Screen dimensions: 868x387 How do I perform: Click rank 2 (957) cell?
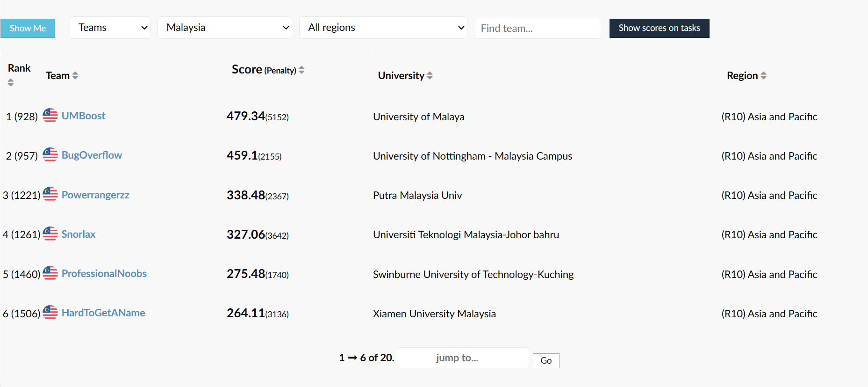click(x=22, y=156)
